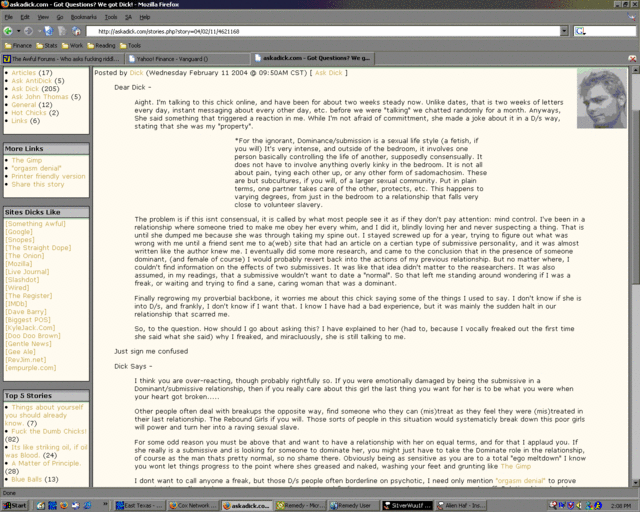The width and height of the screenshot is (640, 512).
Task: Switch to The Awful Forums tab
Action: click(x=62, y=59)
